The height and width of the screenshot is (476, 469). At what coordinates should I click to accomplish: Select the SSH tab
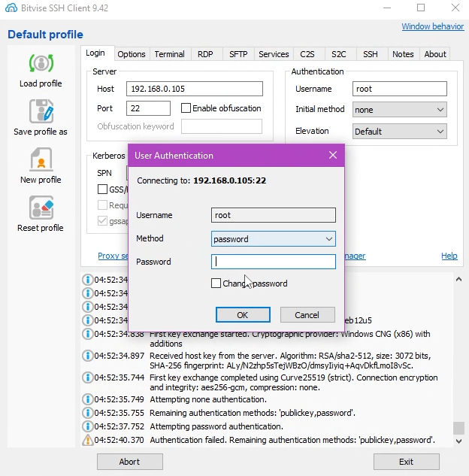pos(371,54)
